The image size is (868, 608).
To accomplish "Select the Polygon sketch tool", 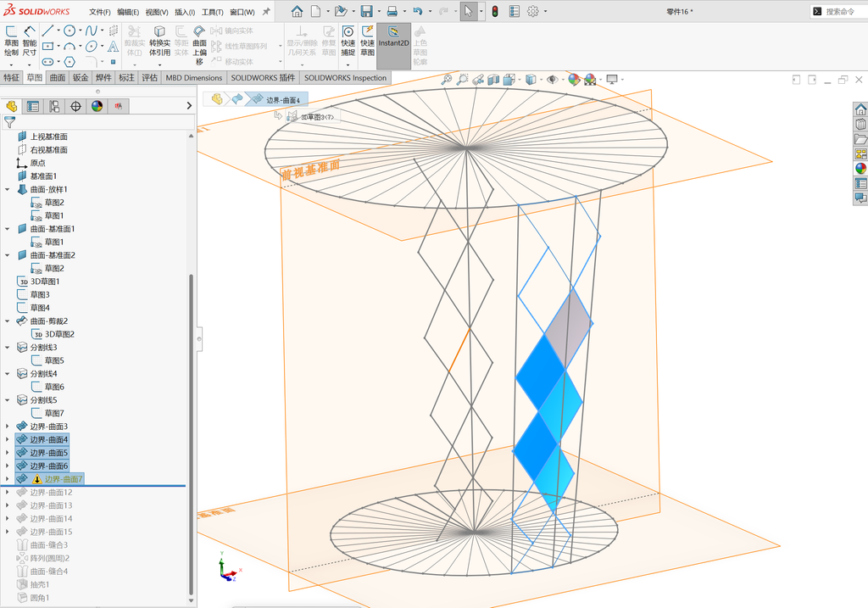I will [70, 61].
